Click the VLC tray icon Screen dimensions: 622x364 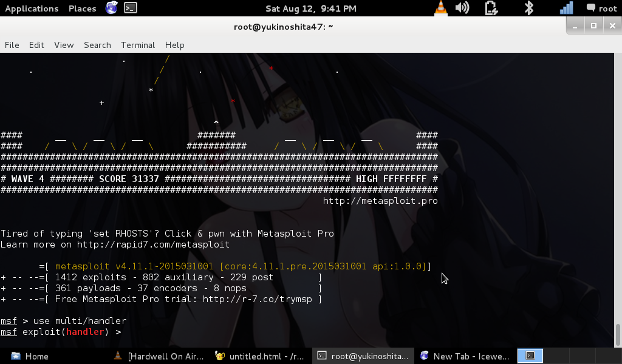tap(441, 8)
